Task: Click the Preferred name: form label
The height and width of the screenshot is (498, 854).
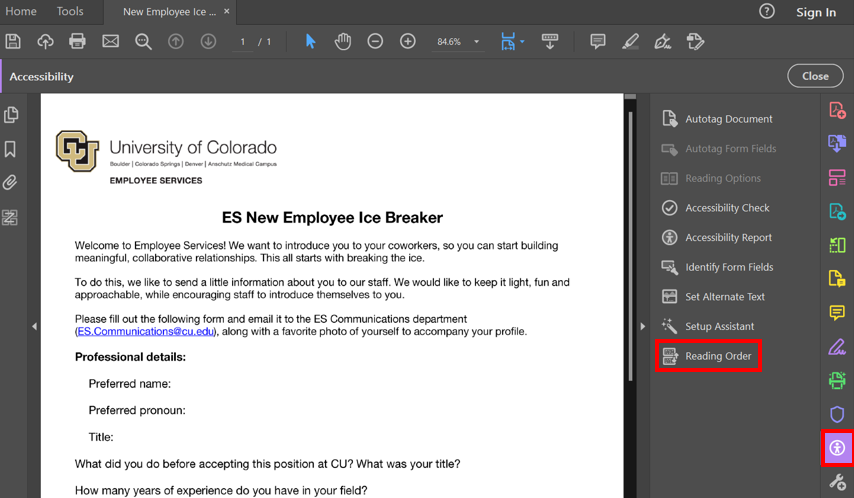Action: click(130, 384)
